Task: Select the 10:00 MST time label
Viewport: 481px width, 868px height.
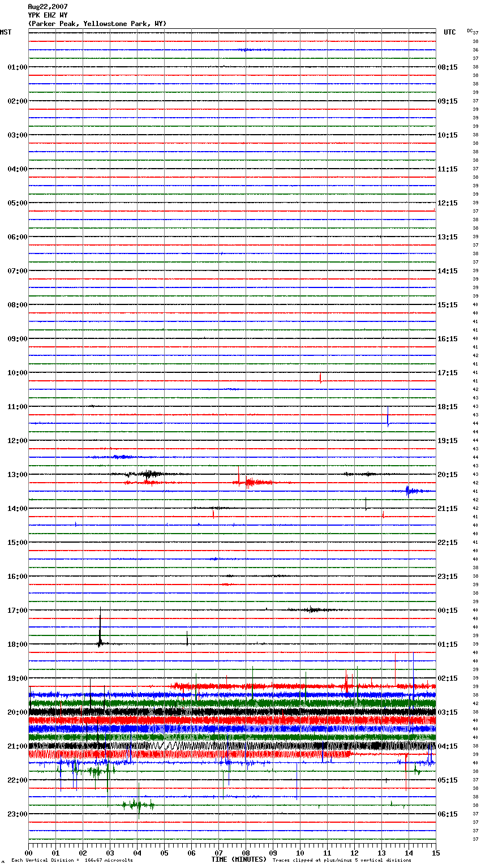Action: click(17, 373)
